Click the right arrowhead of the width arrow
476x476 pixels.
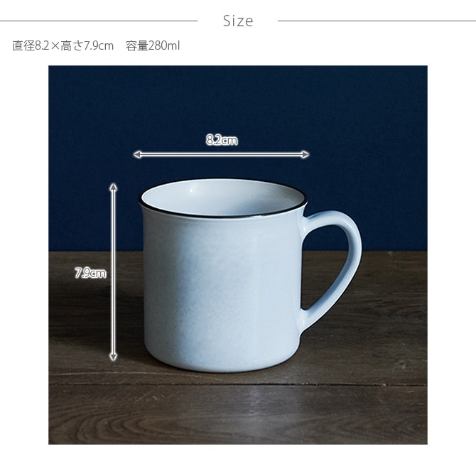[305, 154]
